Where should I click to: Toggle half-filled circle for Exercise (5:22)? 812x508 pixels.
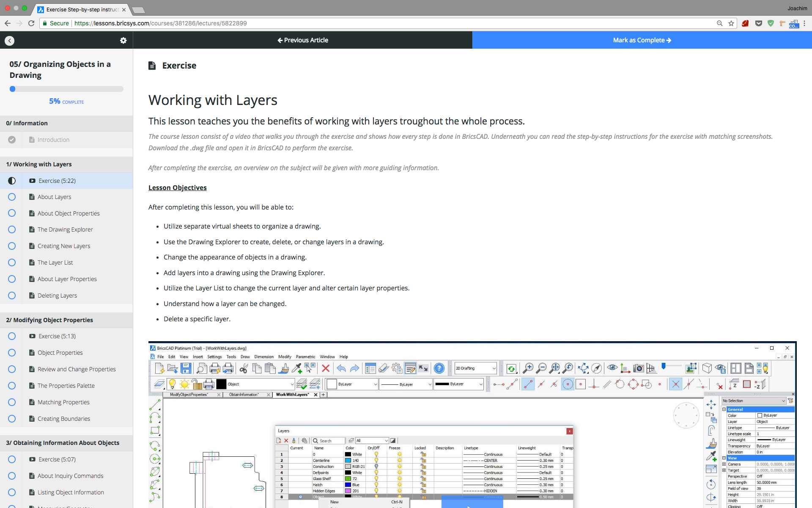[12, 181]
